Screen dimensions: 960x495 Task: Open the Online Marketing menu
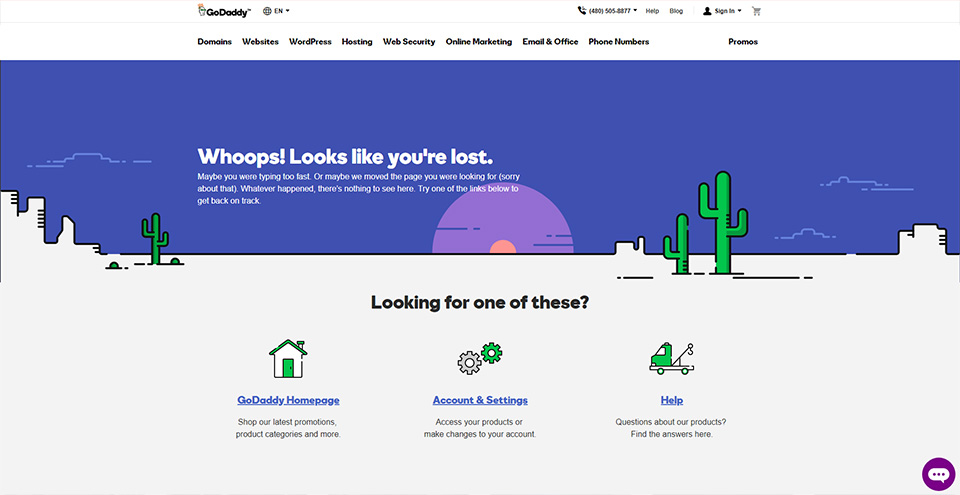[x=479, y=42]
